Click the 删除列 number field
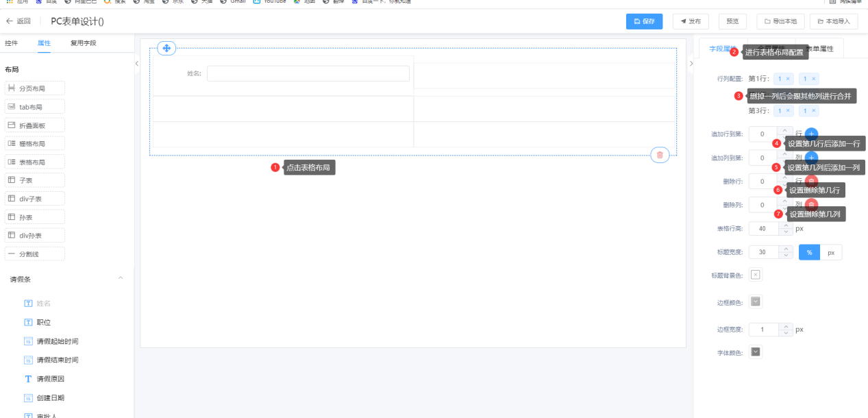 pyautogui.click(x=763, y=205)
